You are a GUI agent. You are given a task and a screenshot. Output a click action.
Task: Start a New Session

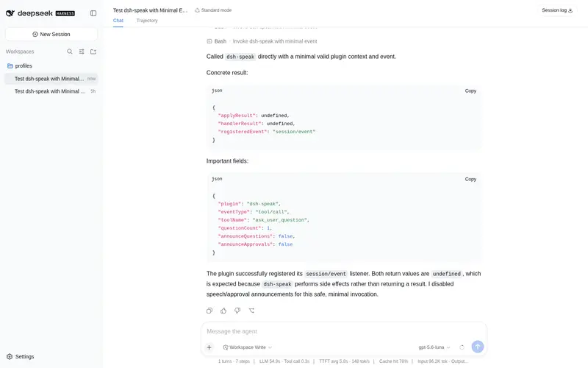[x=51, y=34]
